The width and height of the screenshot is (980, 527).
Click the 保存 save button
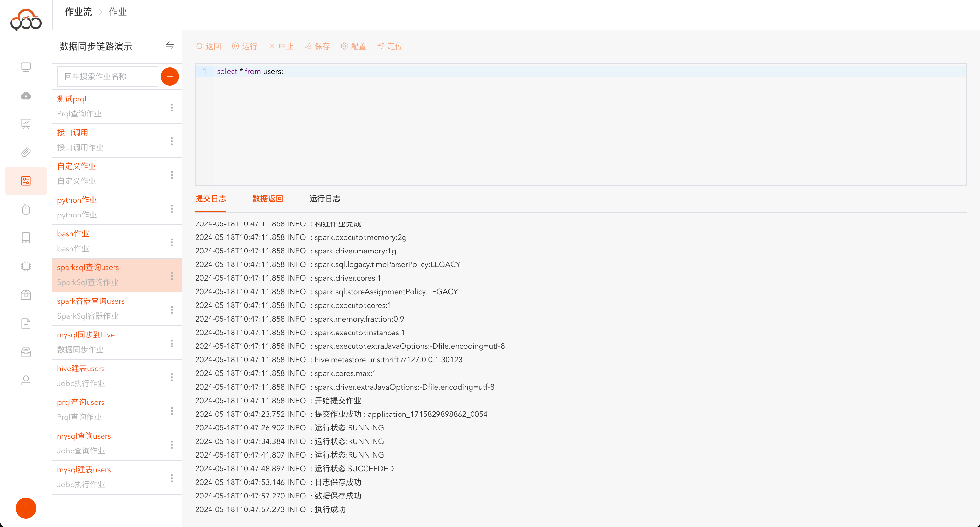point(317,46)
